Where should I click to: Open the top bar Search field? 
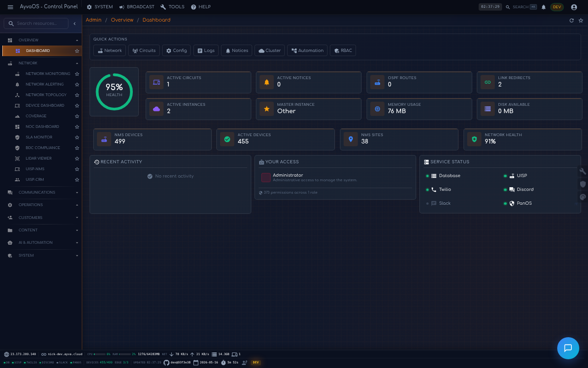click(521, 7)
